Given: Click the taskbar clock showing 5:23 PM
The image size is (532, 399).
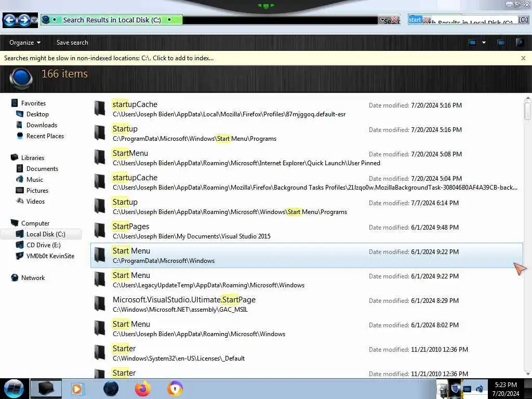Looking at the screenshot, I should click(x=506, y=389).
